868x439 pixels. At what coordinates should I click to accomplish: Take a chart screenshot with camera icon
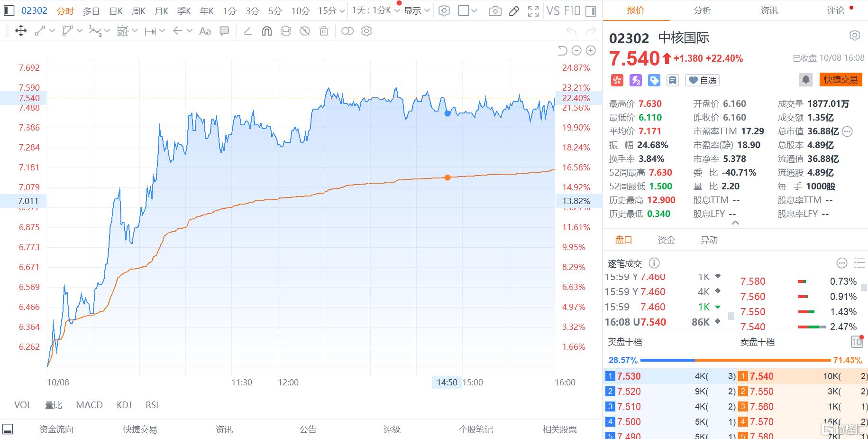point(495,11)
